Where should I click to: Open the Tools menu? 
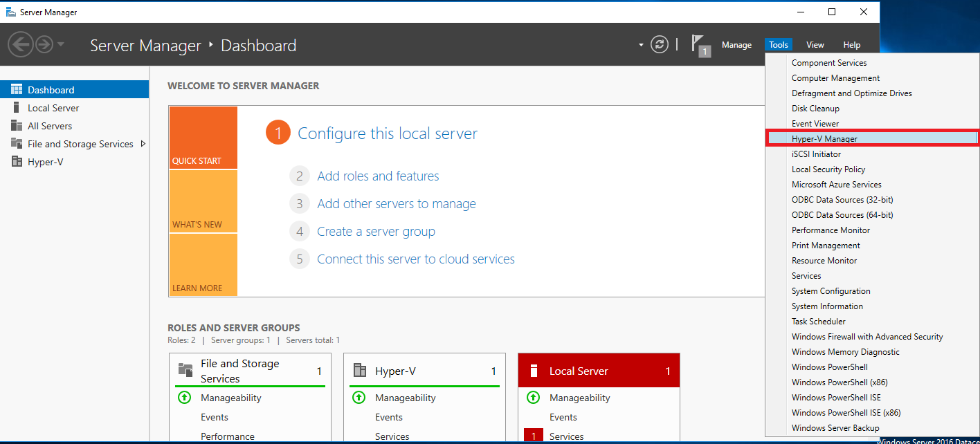(x=779, y=45)
